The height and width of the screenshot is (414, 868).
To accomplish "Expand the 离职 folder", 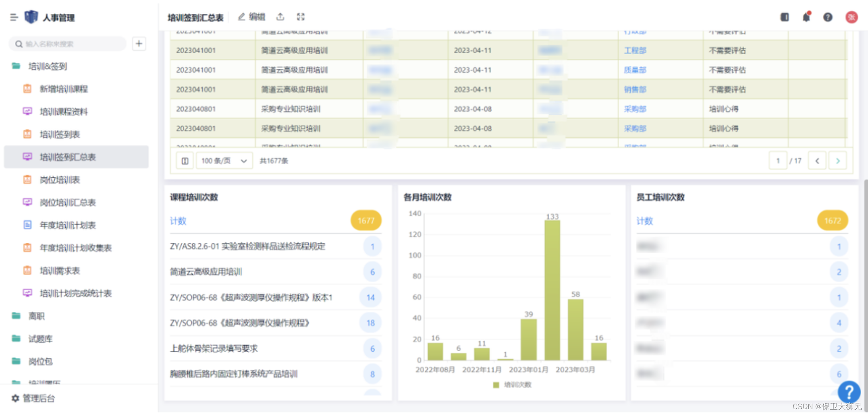I will click(x=36, y=316).
